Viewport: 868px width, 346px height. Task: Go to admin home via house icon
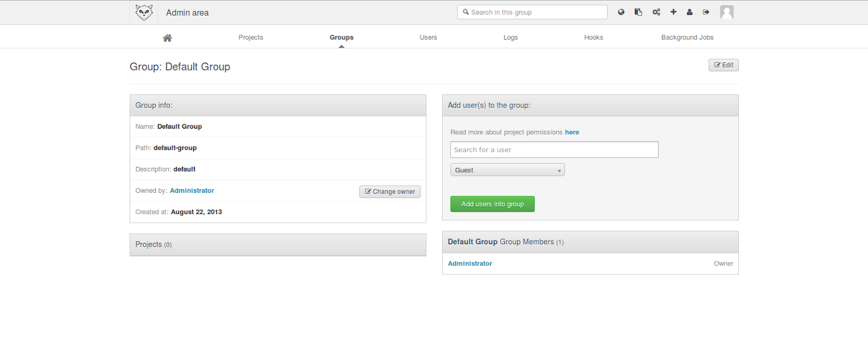(167, 37)
